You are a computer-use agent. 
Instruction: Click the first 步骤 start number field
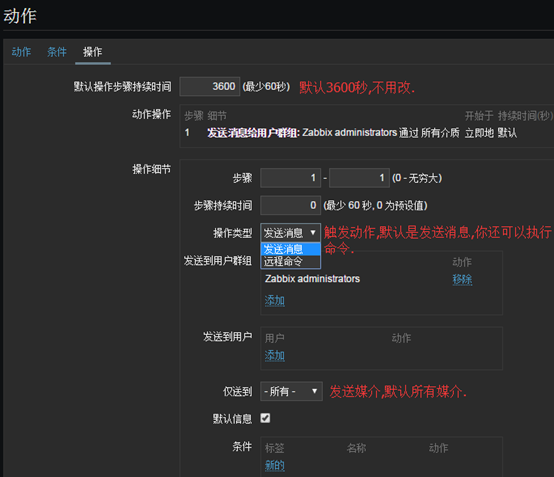point(290,178)
